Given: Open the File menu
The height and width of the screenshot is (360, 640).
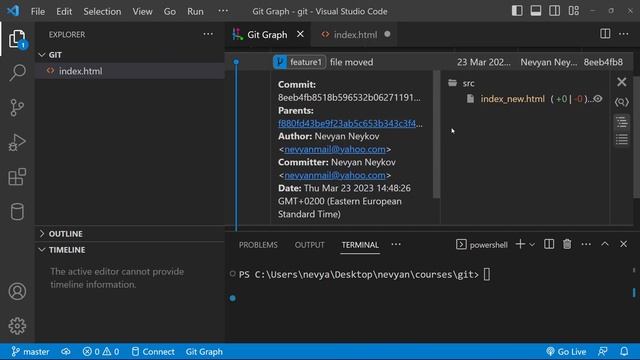Looking at the screenshot, I should pyautogui.click(x=38, y=11).
